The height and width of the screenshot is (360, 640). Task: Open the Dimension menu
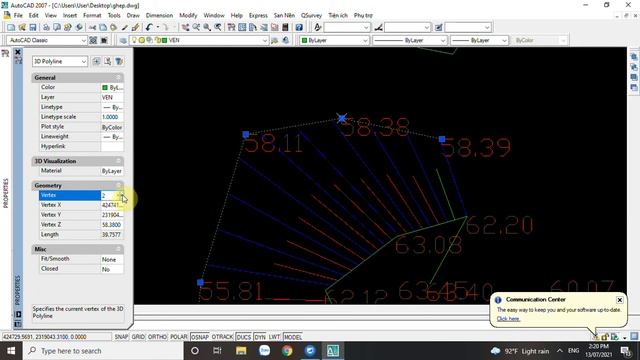[159, 15]
